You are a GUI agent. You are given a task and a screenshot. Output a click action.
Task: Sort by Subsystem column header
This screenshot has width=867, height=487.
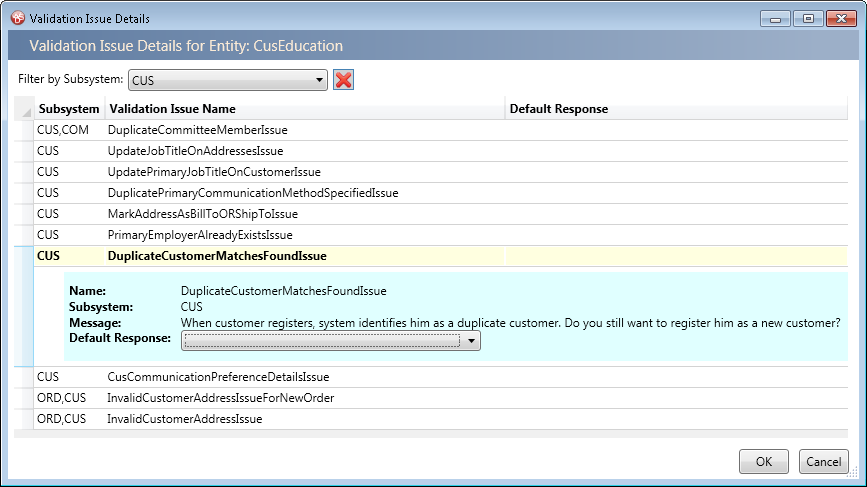point(68,109)
